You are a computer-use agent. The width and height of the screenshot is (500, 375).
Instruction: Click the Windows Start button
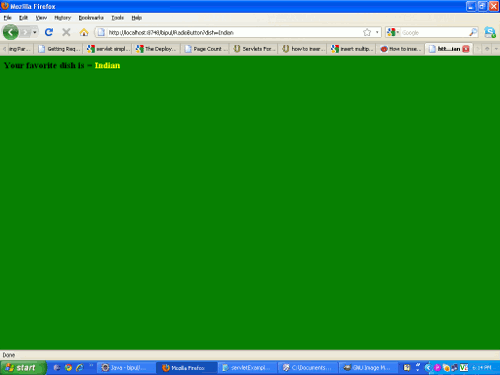coord(23,368)
